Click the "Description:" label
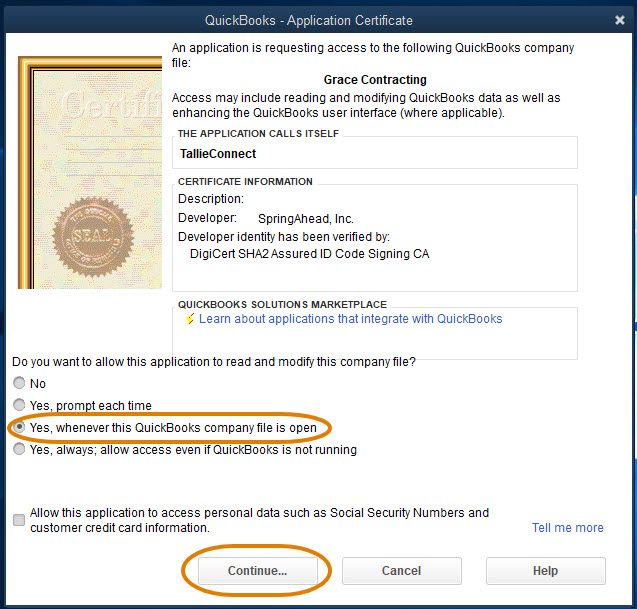The image size is (637, 609). 211,199
